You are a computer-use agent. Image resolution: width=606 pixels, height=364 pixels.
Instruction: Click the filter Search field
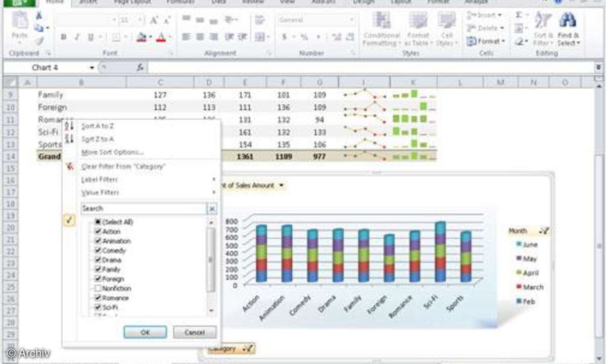(x=144, y=209)
